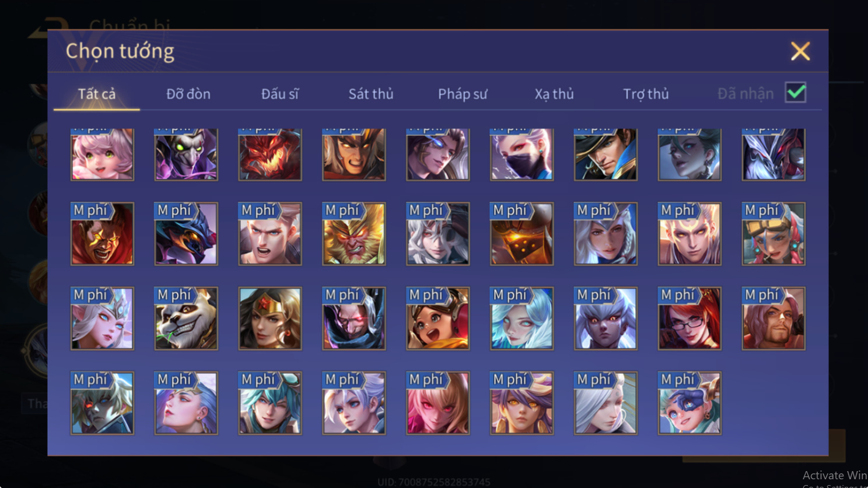Screen dimensions: 868x488
Task: Show the Sát thủ hero category
Action: 371,94
